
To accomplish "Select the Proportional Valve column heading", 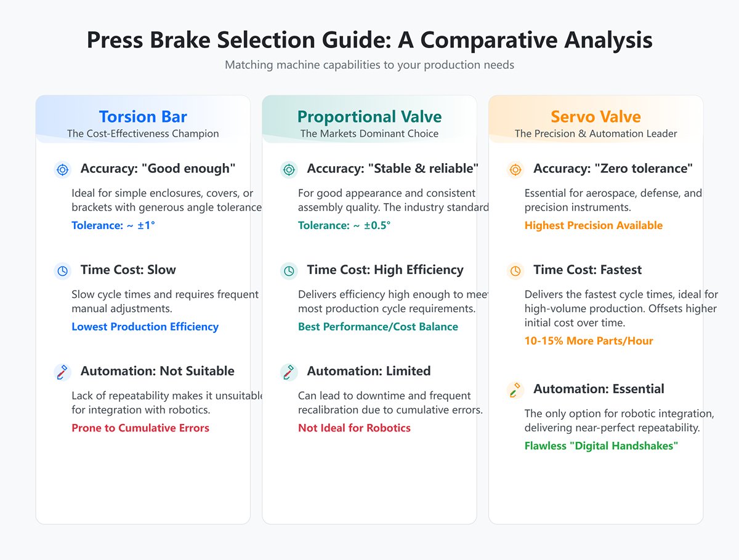I will 369,117.
